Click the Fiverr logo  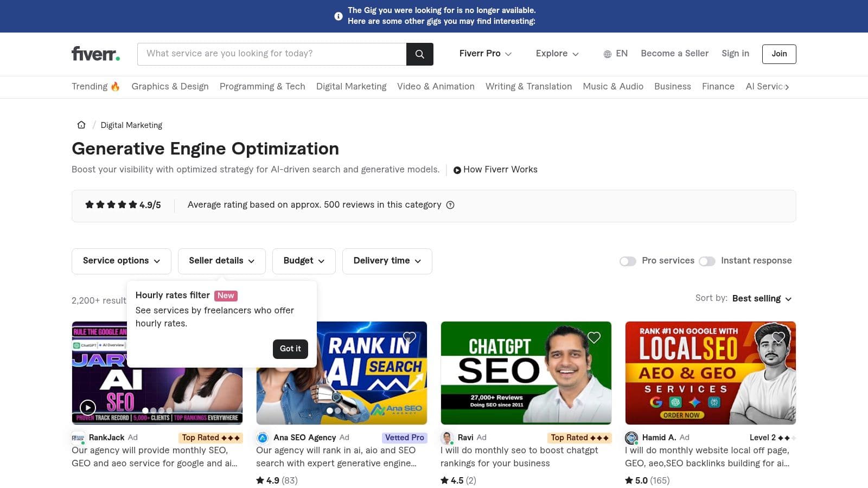(x=95, y=54)
